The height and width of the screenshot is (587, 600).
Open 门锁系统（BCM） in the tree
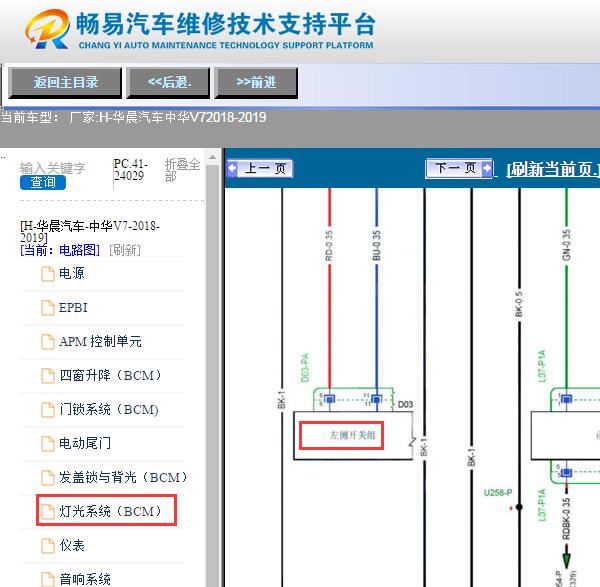click(109, 409)
